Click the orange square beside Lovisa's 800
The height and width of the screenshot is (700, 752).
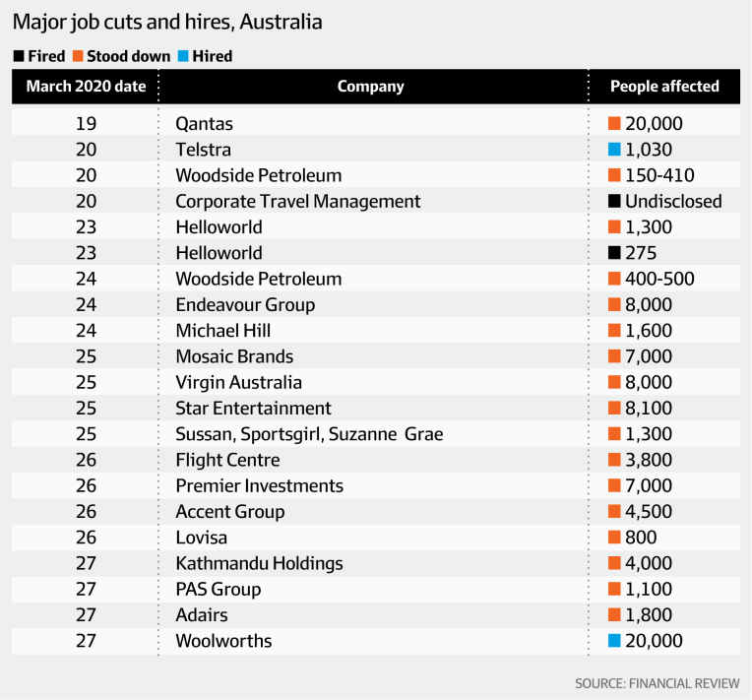(x=614, y=538)
